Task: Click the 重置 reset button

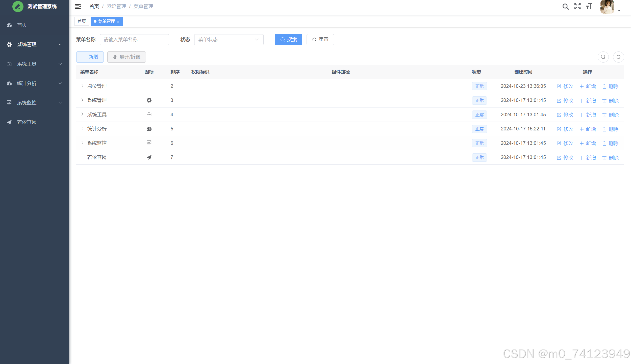Action: 320,40
